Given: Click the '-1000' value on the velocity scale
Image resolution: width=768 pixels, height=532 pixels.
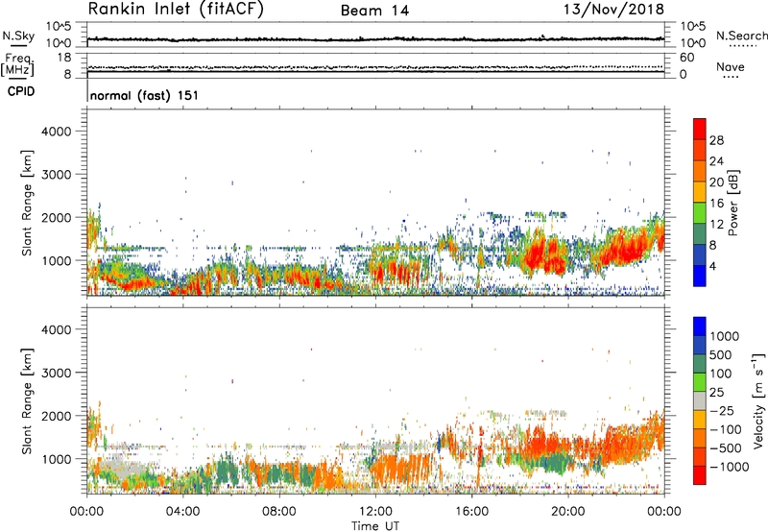Looking at the screenshot, I should tap(730, 467).
